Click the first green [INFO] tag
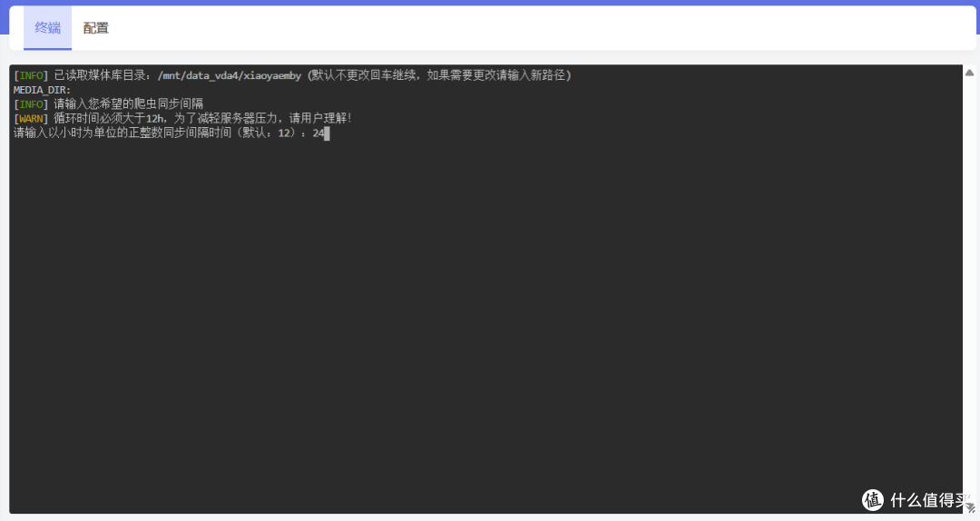The image size is (980, 521). coord(31,75)
